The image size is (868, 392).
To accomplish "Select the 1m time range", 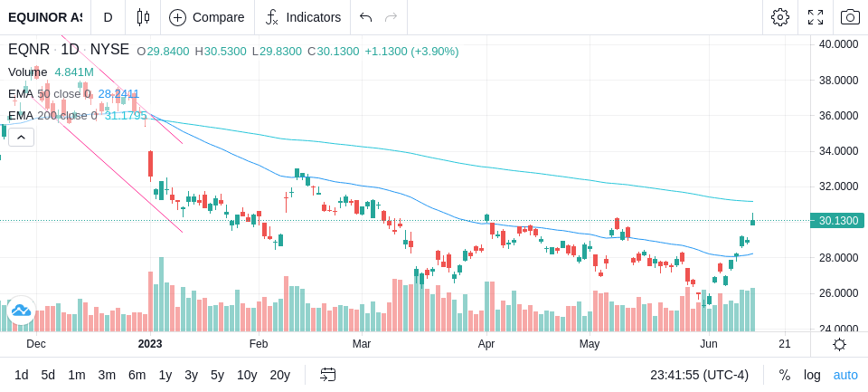I will click(x=76, y=376).
